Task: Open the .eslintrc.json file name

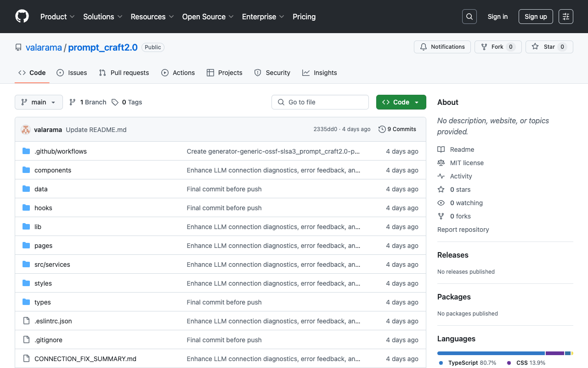Action: pos(53,321)
